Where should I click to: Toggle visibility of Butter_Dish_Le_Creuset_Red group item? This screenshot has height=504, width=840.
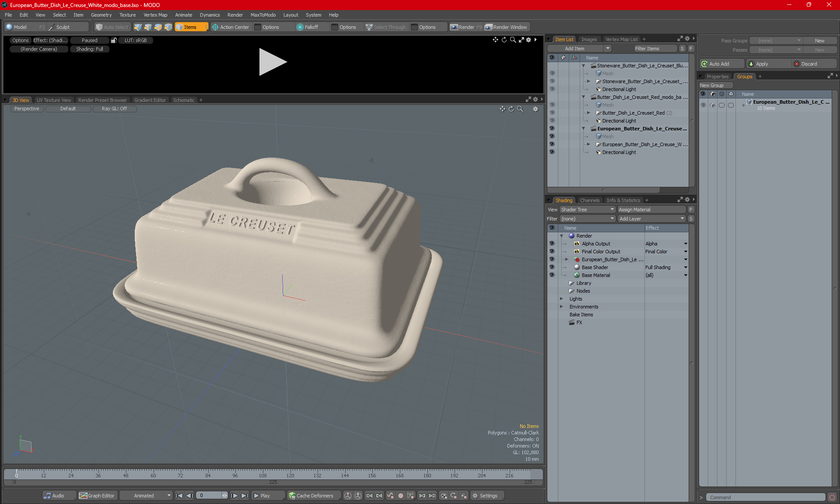[552, 113]
